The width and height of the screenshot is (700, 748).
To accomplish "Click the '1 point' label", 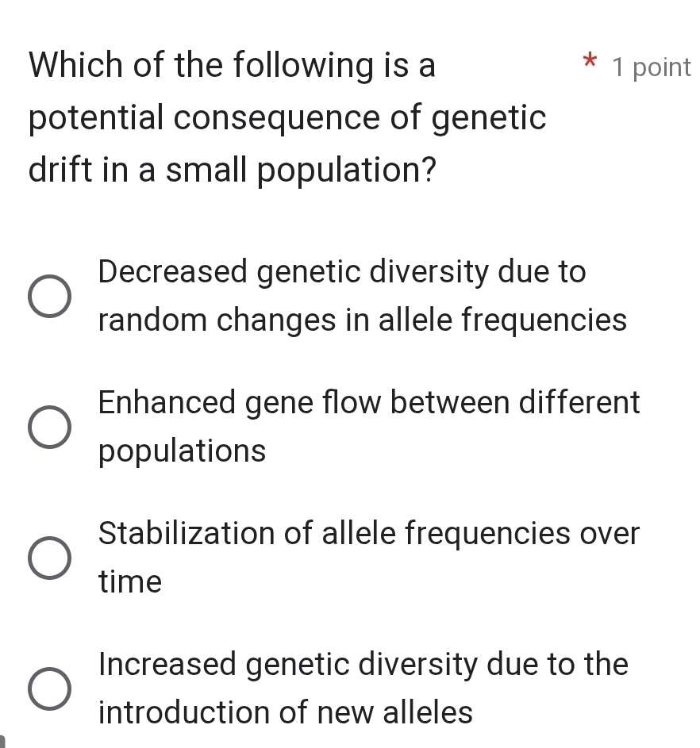I will (651, 67).
